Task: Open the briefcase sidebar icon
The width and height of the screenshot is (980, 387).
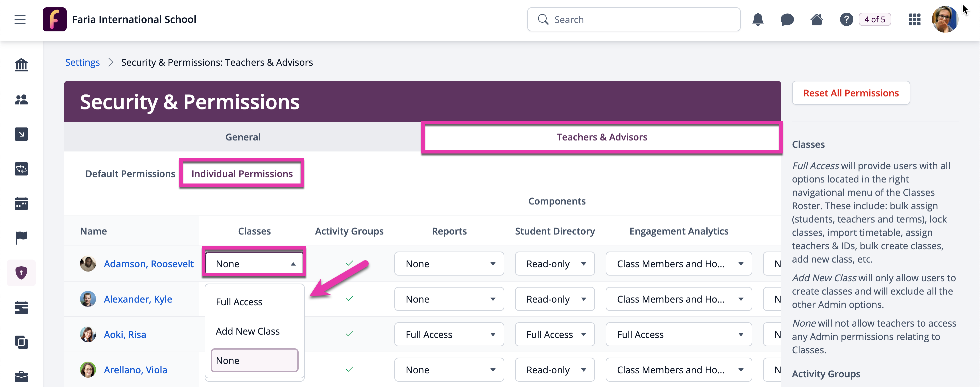Action: (x=21, y=377)
